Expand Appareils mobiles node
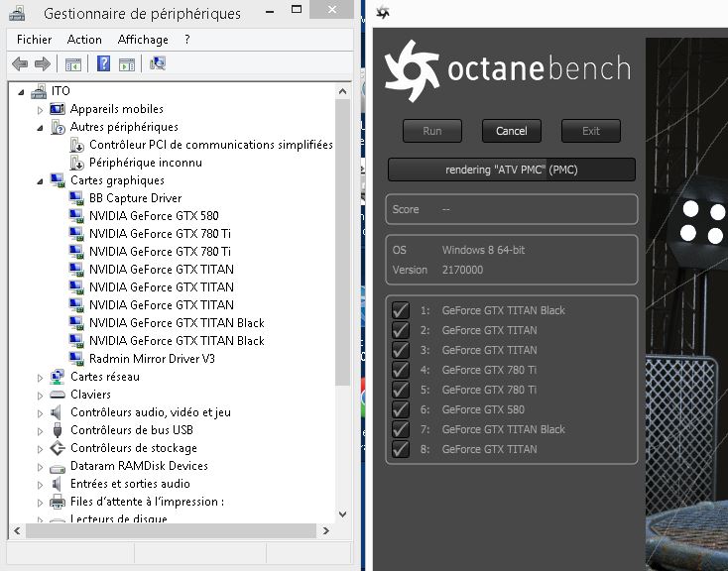This screenshot has width=728, height=571. pyautogui.click(x=40, y=110)
